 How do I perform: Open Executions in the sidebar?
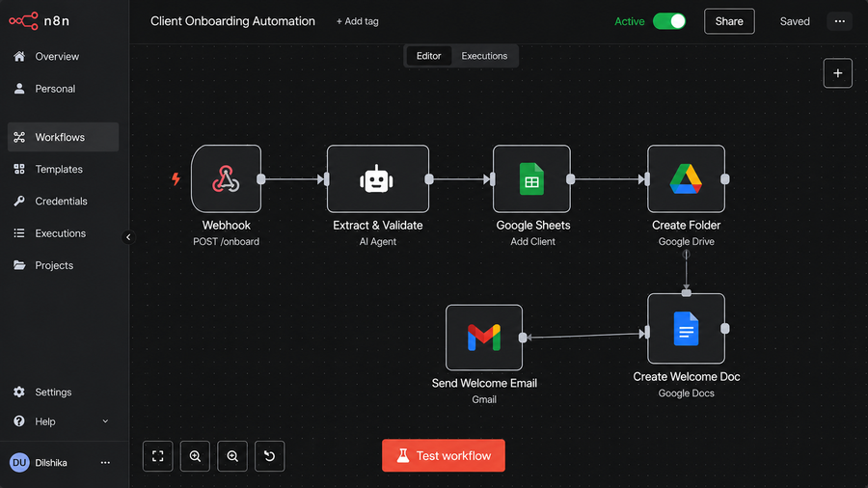click(x=63, y=233)
